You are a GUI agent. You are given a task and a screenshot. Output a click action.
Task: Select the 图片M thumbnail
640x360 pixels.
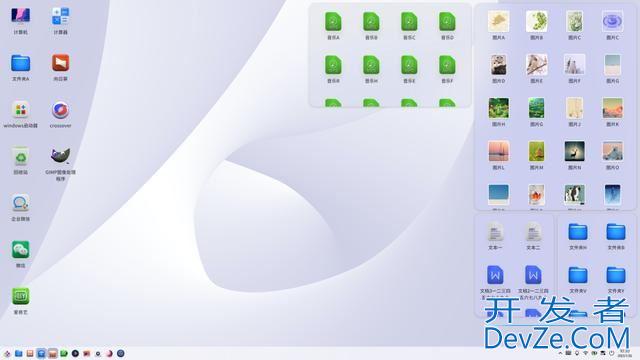(x=536, y=152)
